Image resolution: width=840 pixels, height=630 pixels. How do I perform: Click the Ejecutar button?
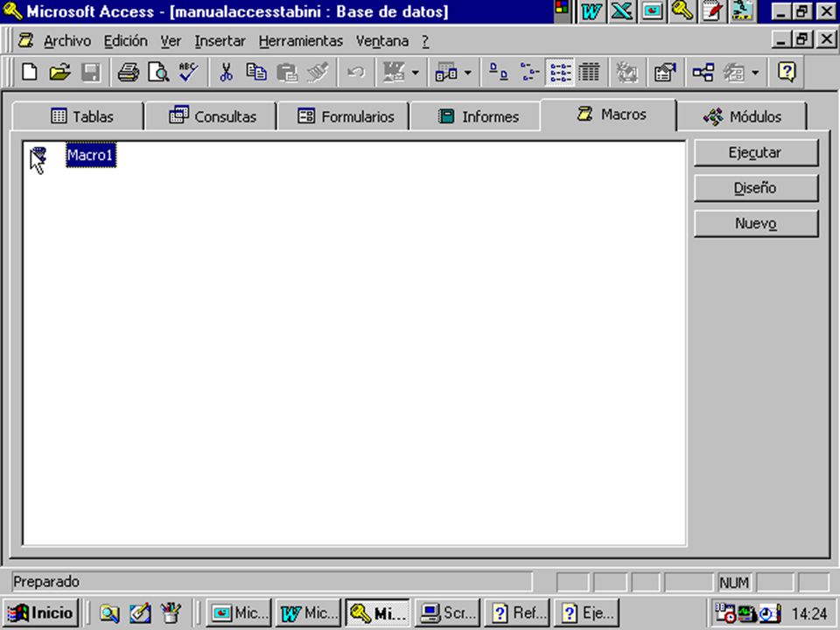[756, 152]
